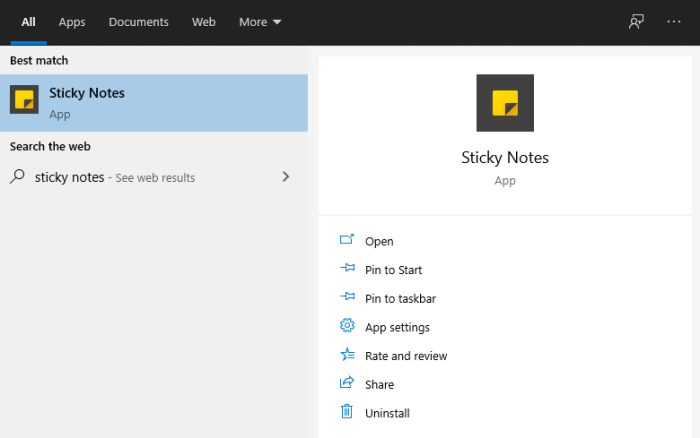Select the All tab
This screenshot has width=700, height=438.
(x=29, y=22)
